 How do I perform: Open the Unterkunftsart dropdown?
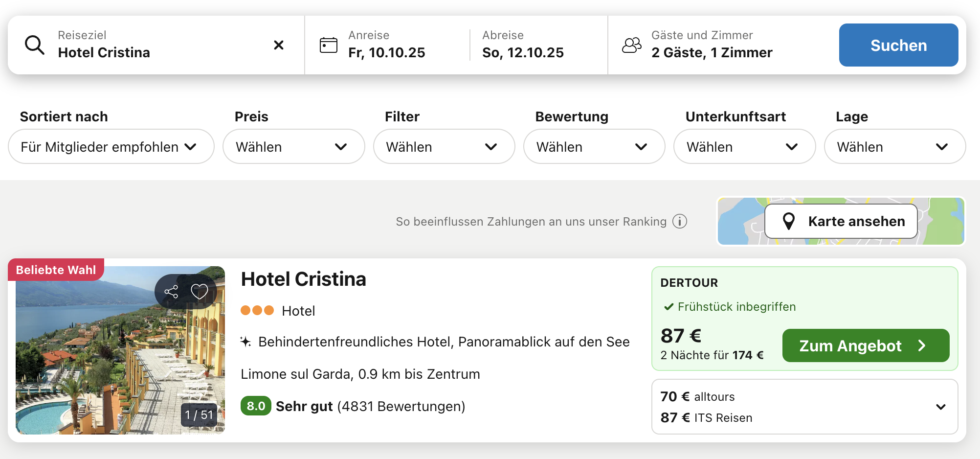[745, 146]
